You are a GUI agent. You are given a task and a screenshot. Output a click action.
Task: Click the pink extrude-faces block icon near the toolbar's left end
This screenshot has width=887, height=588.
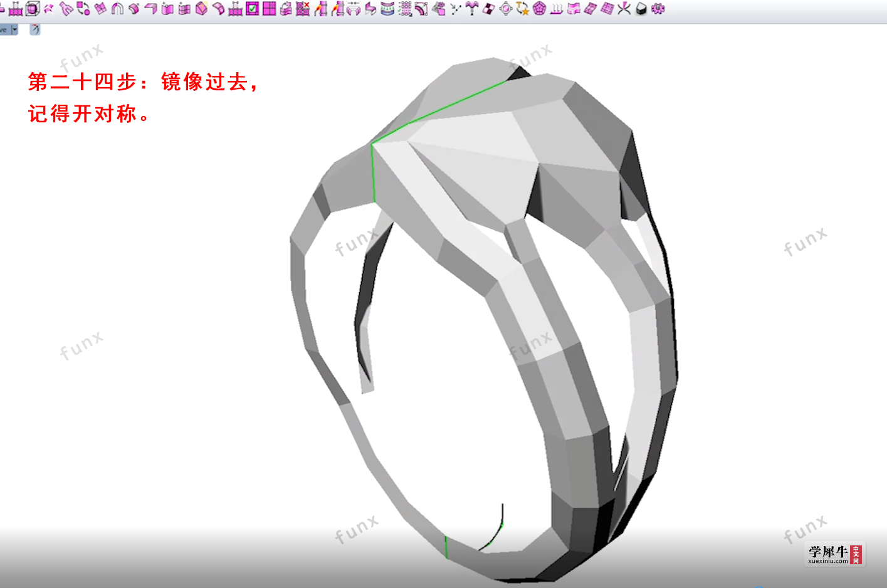click(16, 9)
